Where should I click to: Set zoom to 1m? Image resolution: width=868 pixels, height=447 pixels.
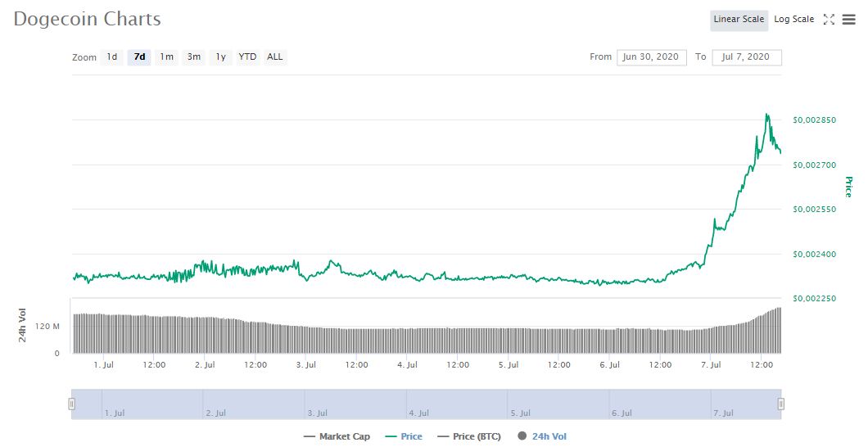[166, 57]
